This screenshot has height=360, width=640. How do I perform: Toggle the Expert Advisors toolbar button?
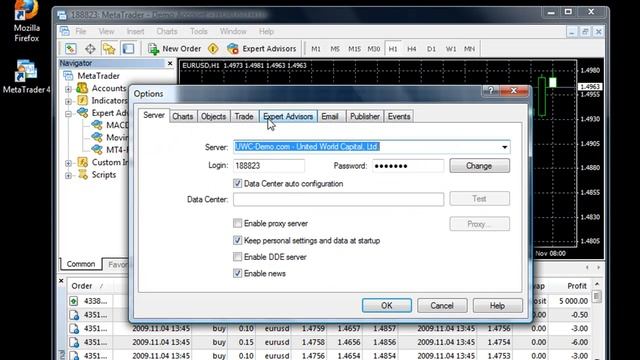(262, 49)
